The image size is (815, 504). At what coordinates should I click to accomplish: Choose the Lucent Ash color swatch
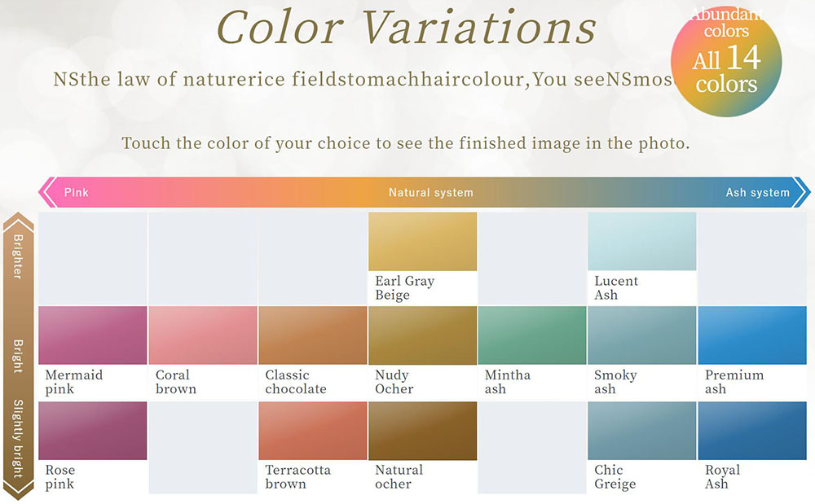641,242
